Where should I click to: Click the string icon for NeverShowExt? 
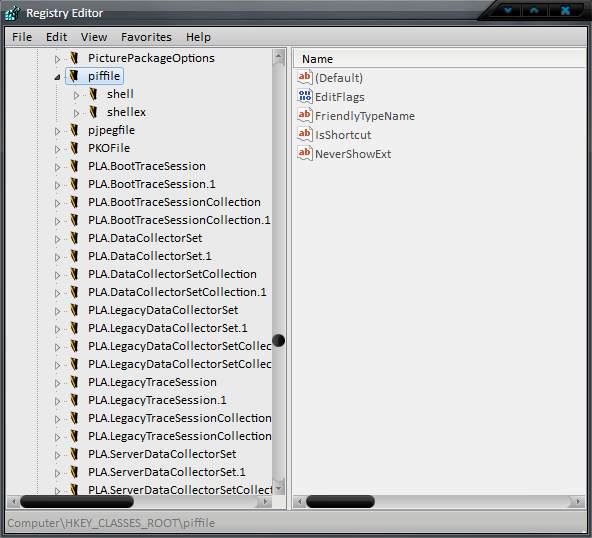305,153
